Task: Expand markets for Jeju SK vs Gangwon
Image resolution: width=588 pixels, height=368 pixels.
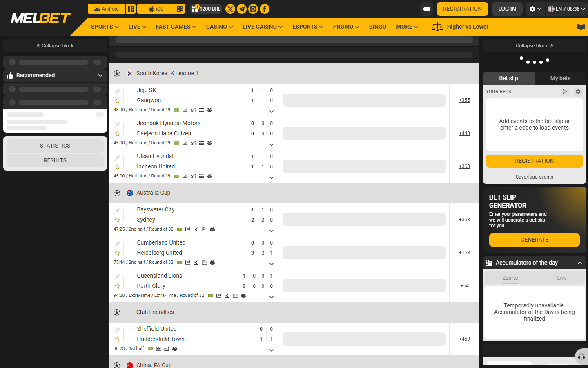Action: point(272,112)
